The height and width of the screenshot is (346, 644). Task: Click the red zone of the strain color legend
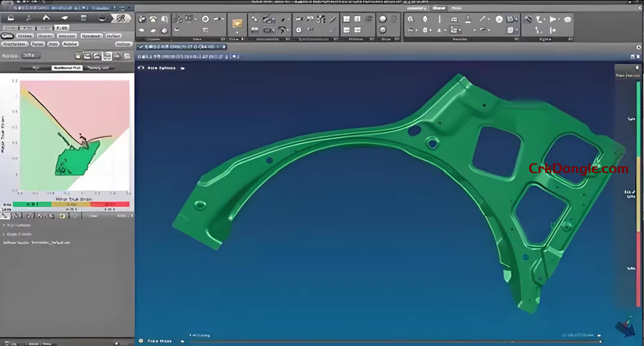coord(108,204)
